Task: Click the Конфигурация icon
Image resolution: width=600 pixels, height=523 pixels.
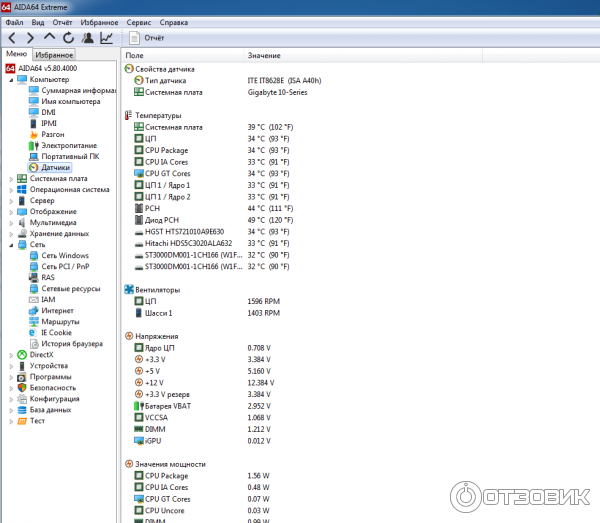Action: point(22,399)
